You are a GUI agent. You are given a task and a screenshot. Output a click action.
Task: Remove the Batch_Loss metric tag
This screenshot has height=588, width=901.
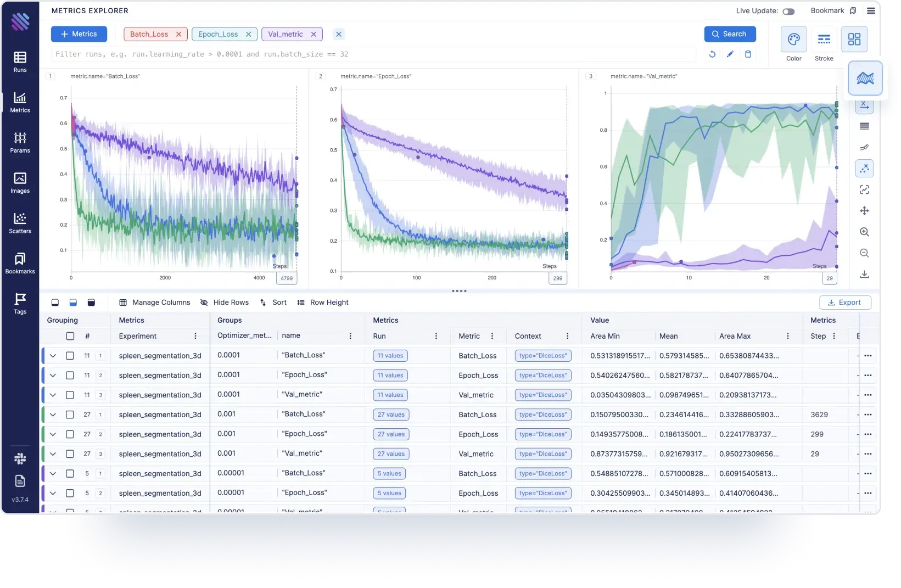click(178, 34)
